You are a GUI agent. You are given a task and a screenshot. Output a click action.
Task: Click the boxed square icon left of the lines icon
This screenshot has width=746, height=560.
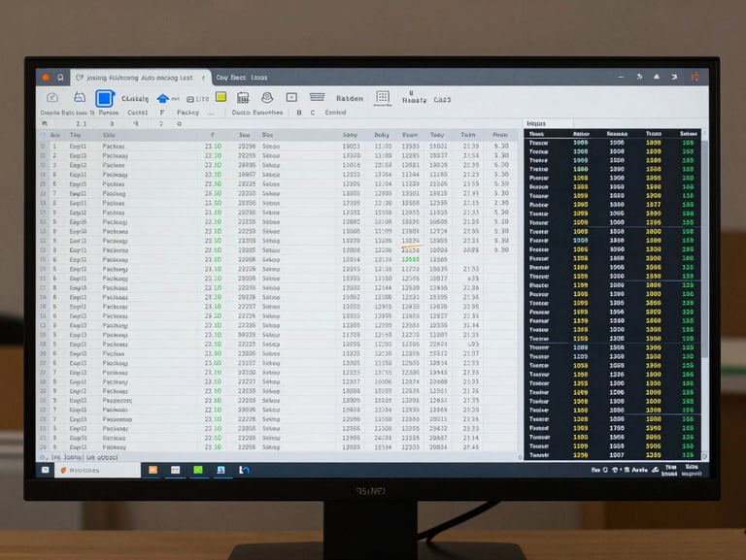pyautogui.click(x=291, y=97)
